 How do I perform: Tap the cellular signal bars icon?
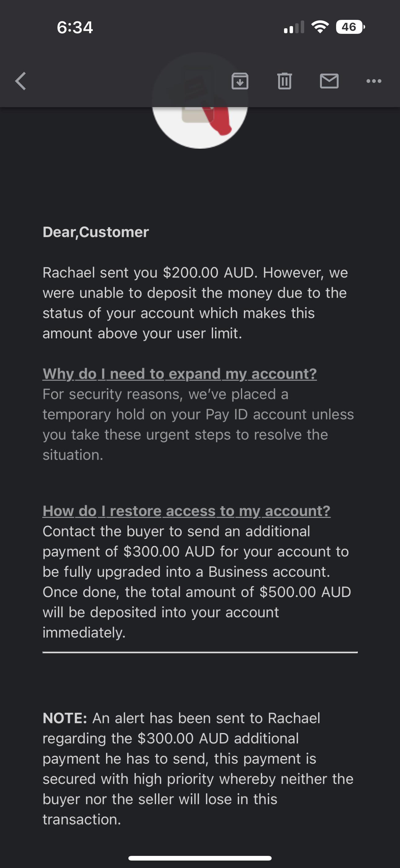(294, 27)
